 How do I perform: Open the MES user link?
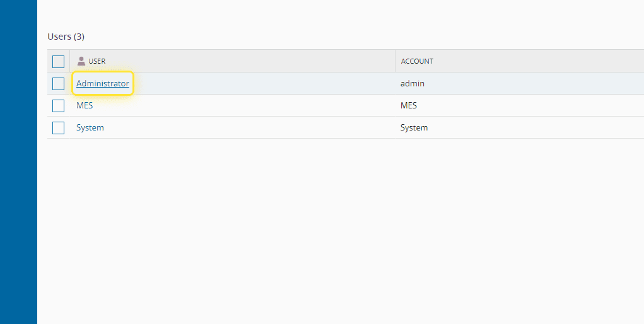click(85, 105)
